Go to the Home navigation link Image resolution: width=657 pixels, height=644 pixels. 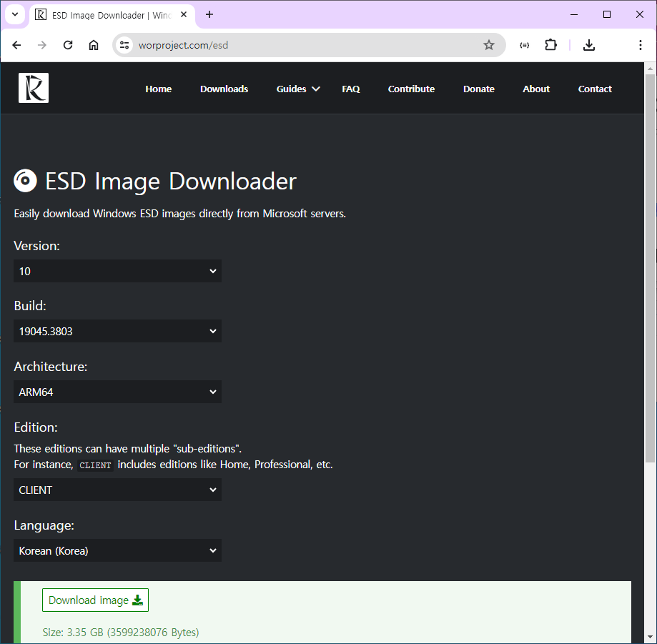pyautogui.click(x=159, y=89)
